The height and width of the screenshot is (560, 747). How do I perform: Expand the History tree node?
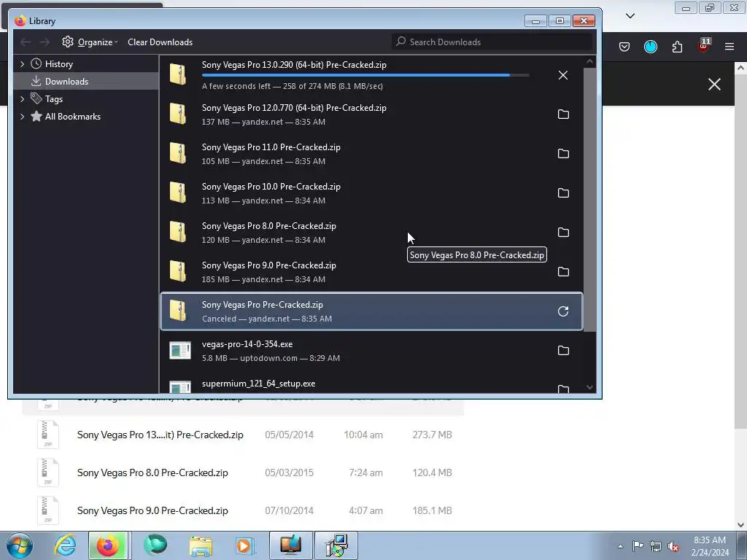(x=23, y=64)
